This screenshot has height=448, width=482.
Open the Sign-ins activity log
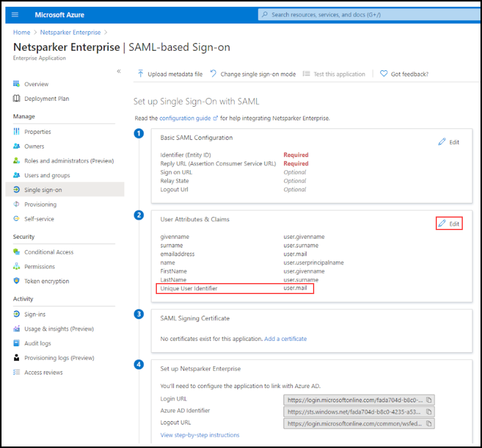[x=35, y=314]
